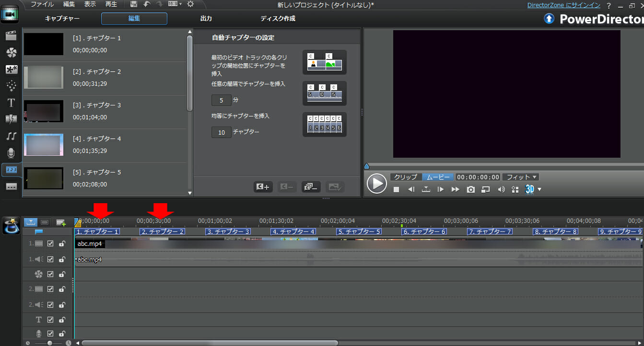Toggle lock on the title track

pos(62,320)
